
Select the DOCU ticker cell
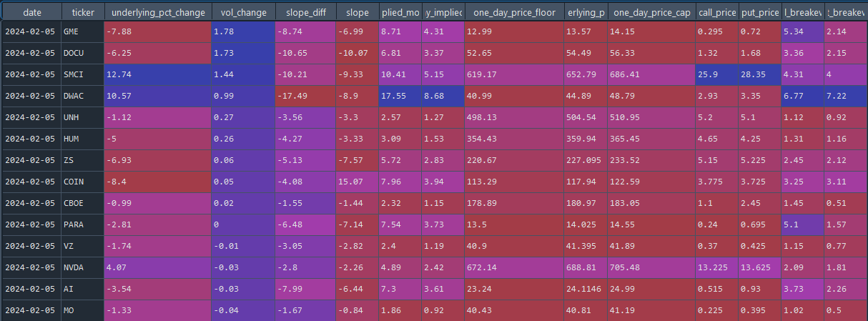tap(83, 54)
